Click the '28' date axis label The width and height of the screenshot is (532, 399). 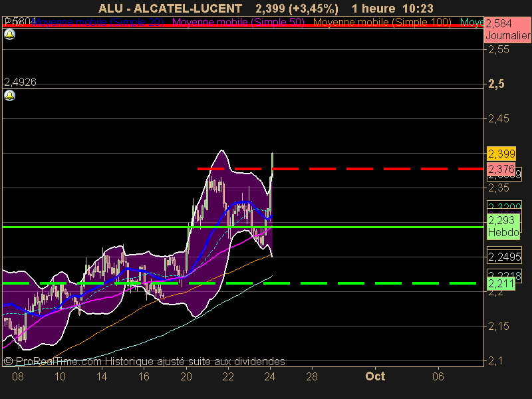coord(312,376)
